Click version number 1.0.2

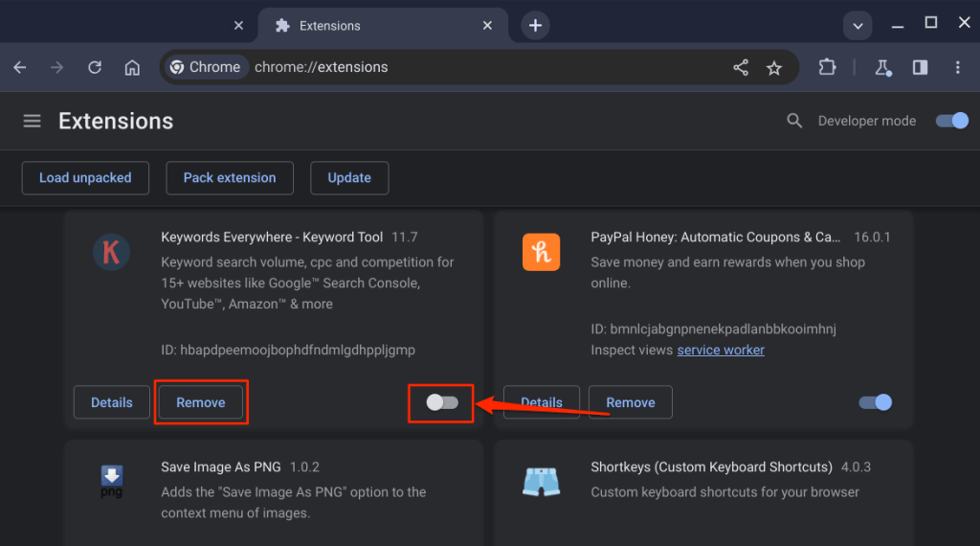pos(304,467)
